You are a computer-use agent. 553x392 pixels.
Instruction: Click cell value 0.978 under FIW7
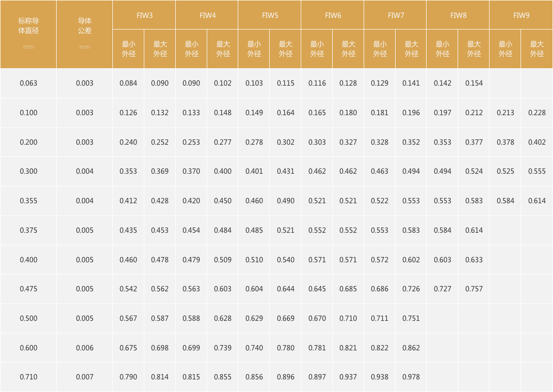pos(411,377)
